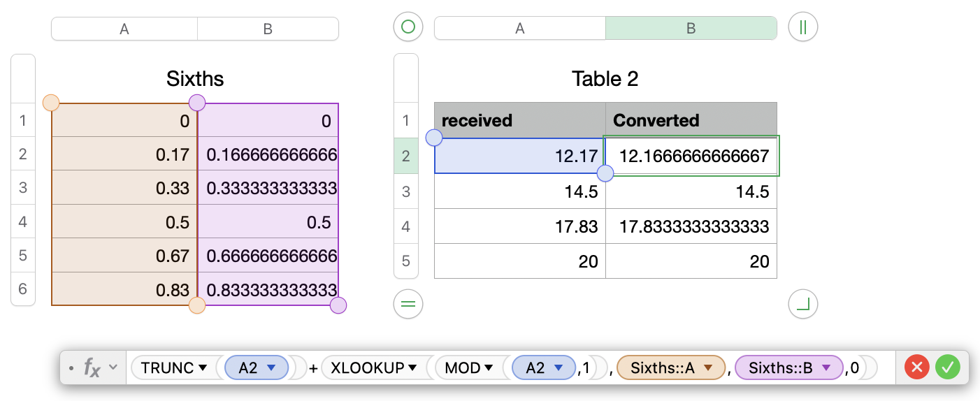Cancel the formula with the red X

pos(917,367)
